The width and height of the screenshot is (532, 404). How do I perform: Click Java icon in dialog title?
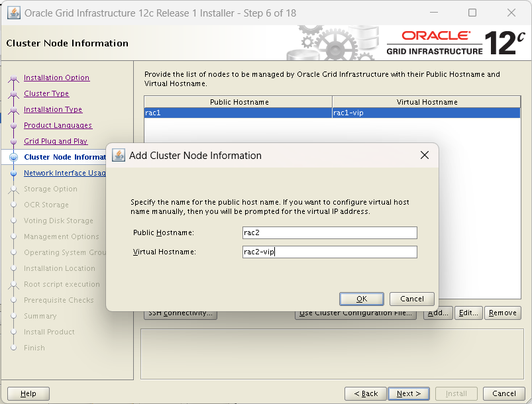point(119,156)
